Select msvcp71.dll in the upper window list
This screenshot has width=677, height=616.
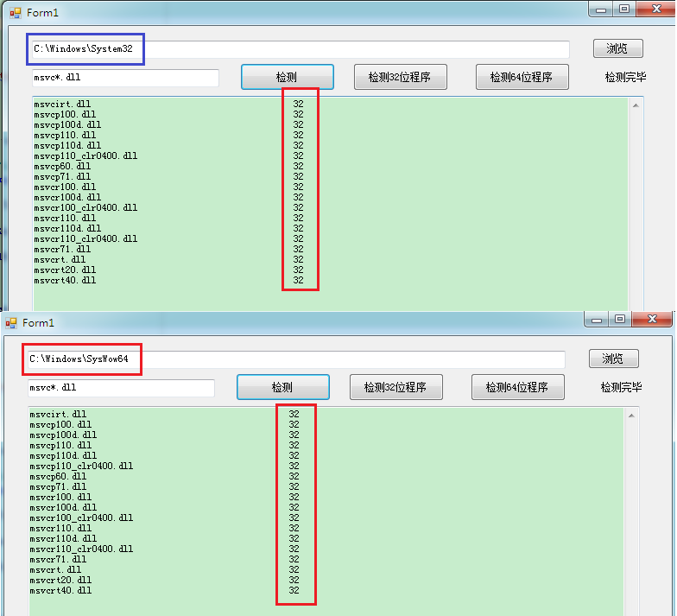(62, 176)
